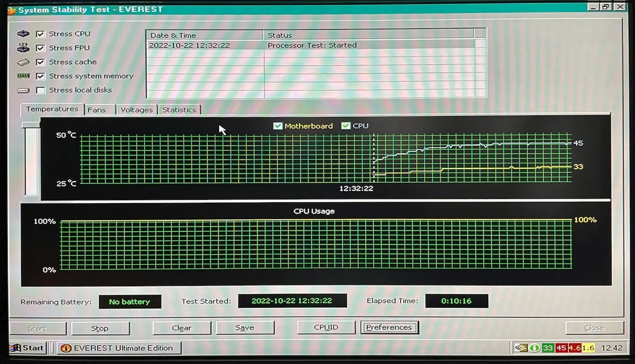Click the 12:32:22 graph time marker label

point(356,188)
